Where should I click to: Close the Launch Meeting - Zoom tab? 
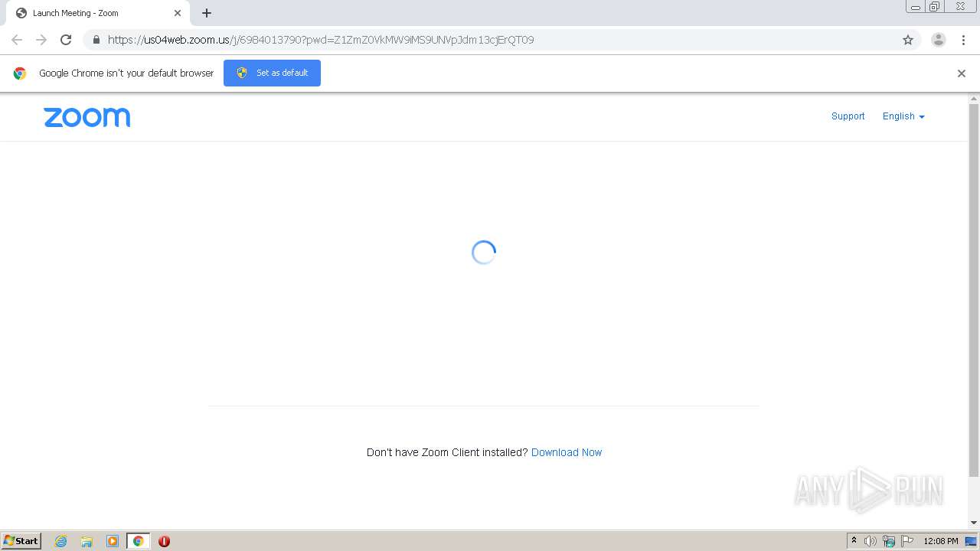(178, 13)
